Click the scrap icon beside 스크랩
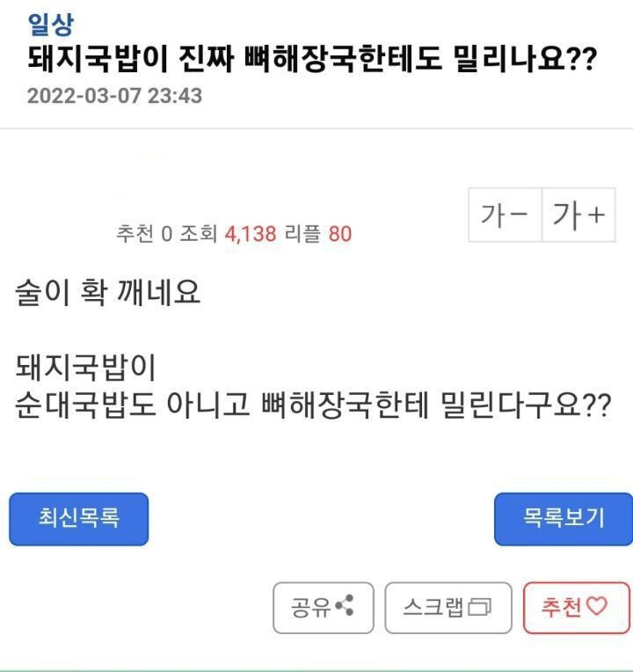 (x=481, y=608)
